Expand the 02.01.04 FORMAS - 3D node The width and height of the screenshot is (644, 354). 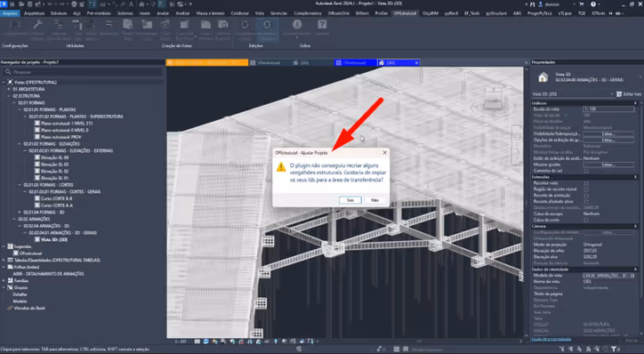coord(20,213)
